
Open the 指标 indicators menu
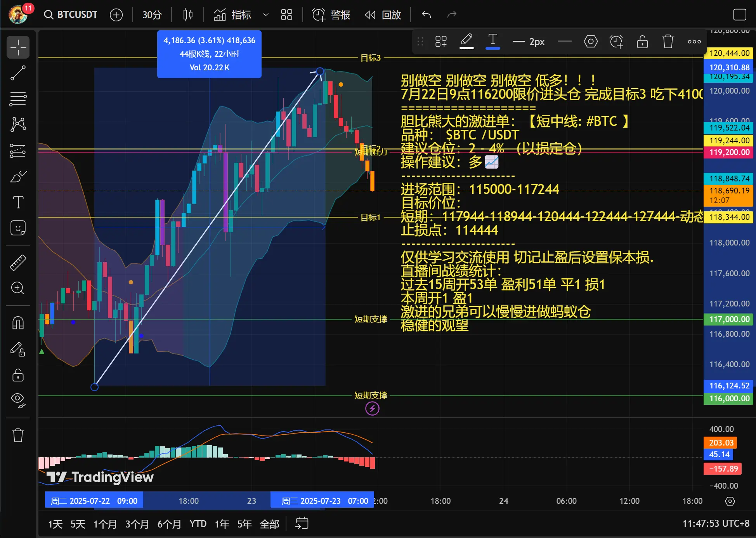coord(232,15)
